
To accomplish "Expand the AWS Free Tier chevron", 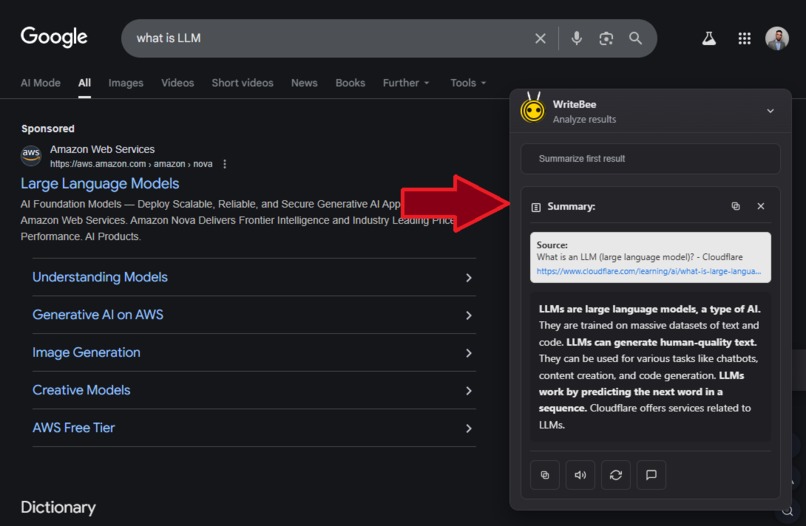I will coord(468,428).
